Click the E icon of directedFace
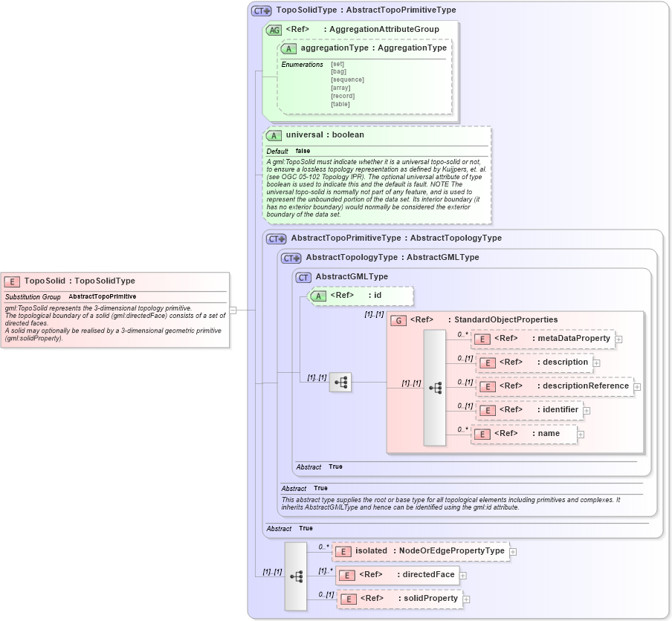Viewport: 672px width, 621px height. [x=346, y=576]
